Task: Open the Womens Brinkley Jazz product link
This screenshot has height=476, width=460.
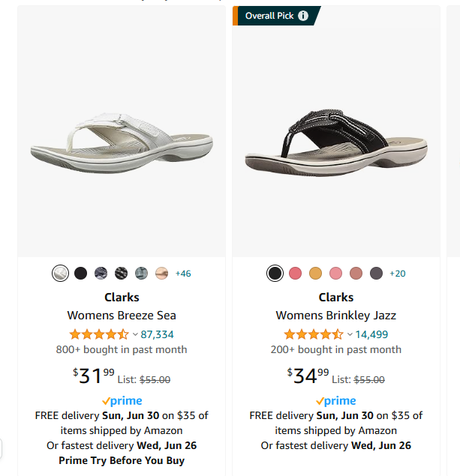Action: (336, 316)
